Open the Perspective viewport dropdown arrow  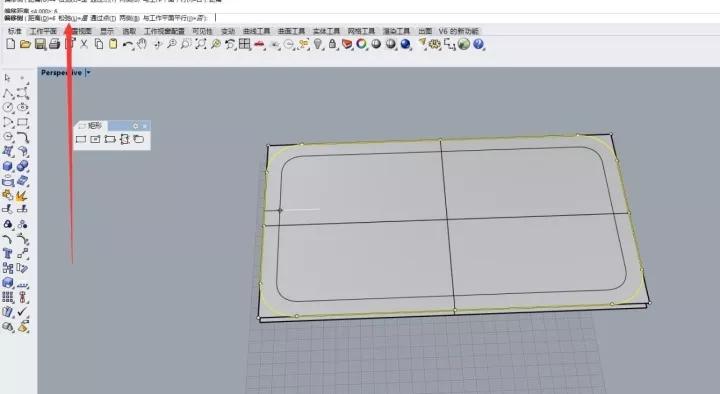point(89,73)
